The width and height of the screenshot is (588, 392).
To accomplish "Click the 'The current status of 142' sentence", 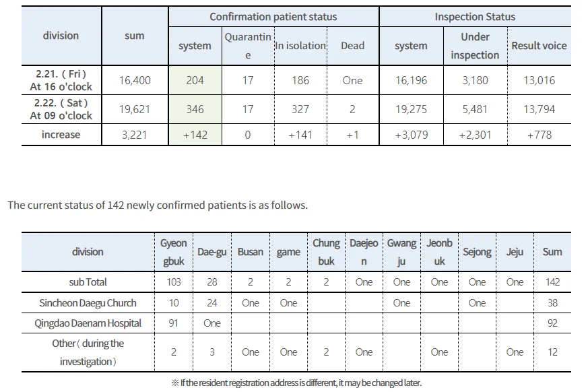I will point(158,205).
